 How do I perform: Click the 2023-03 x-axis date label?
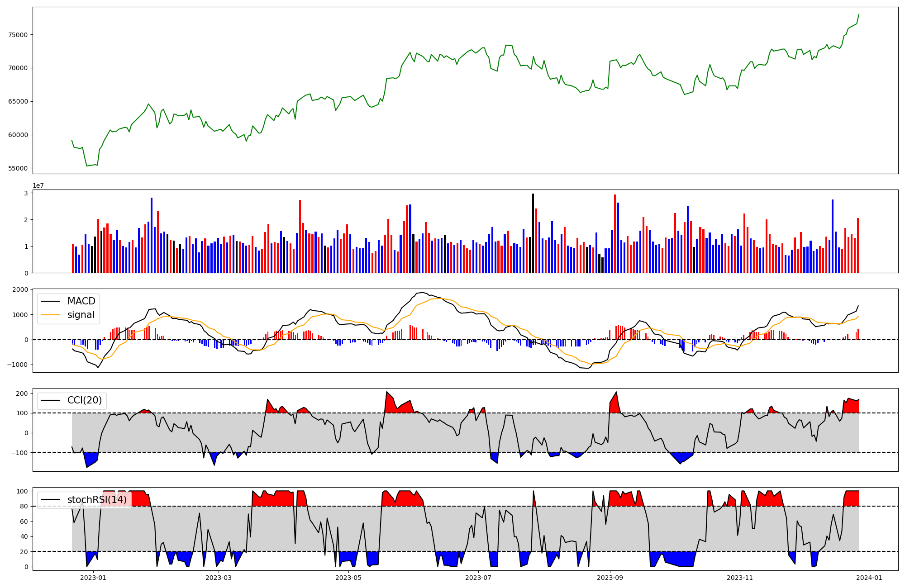coord(219,578)
